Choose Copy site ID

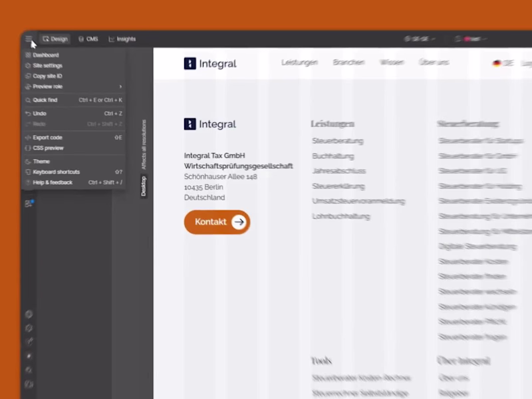coord(73,76)
